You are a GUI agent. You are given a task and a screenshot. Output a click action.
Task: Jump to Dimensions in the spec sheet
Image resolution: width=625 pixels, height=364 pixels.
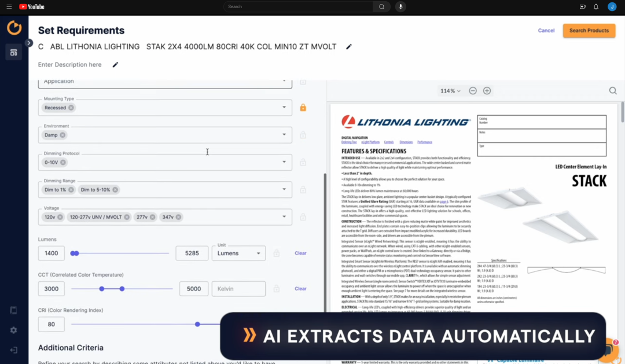pyautogui.click(x=406, y=142)
